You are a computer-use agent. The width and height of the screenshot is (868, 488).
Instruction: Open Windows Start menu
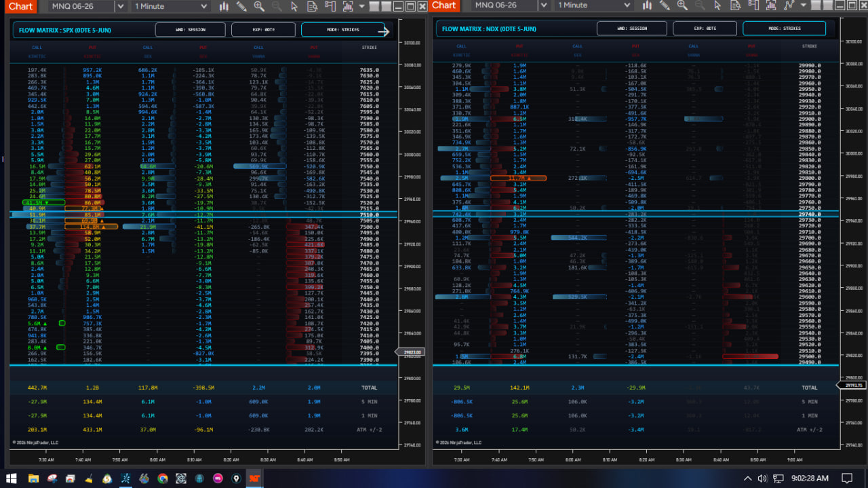[x=12, y=478]
